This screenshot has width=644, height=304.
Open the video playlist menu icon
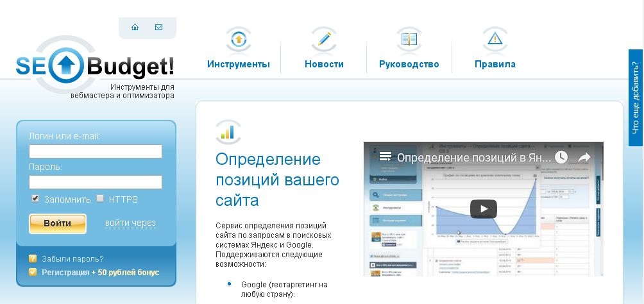[385, 156]
